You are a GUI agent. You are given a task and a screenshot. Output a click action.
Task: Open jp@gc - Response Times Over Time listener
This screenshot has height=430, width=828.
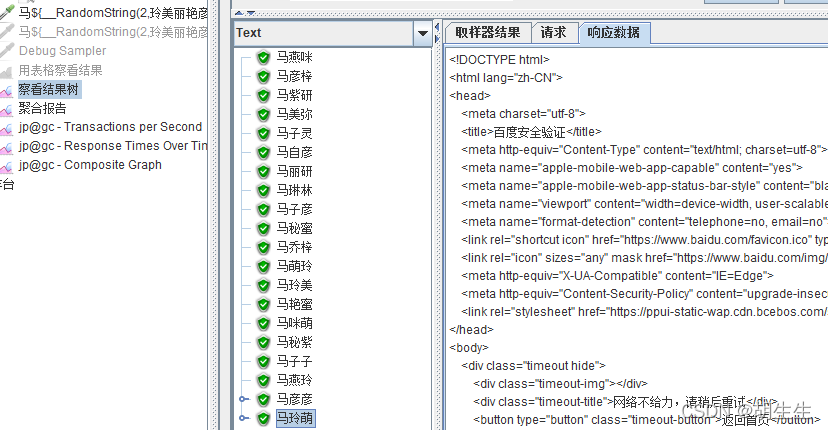[113, 146]
